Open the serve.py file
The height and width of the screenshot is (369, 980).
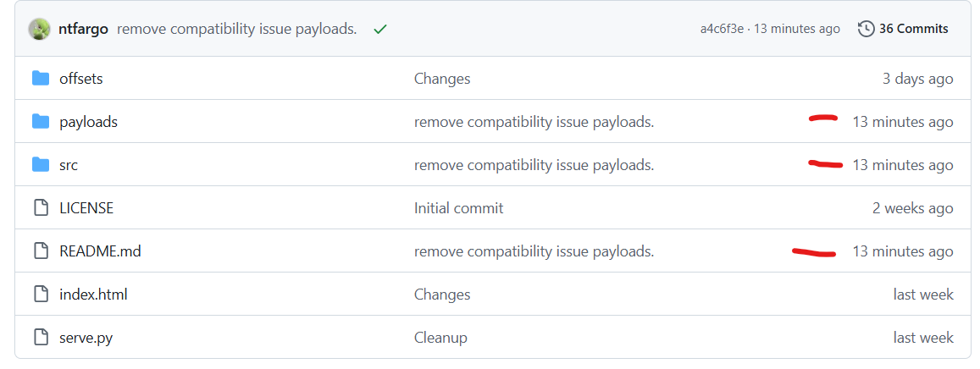point(86,338)
